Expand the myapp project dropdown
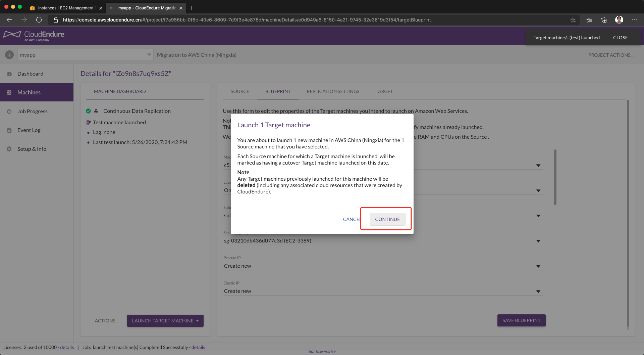This screenshot has height=355, width=644. (149, 55)
